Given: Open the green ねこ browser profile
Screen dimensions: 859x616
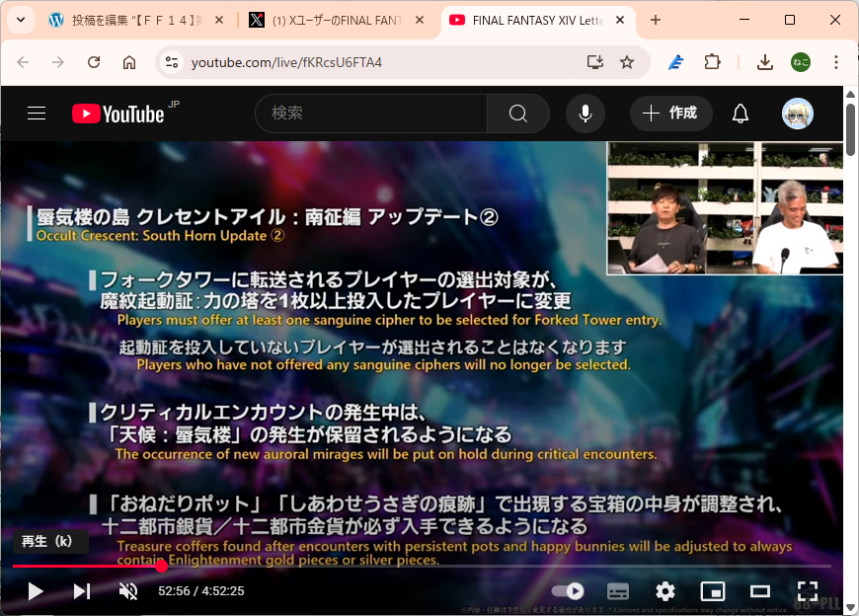Looking at the screenshot, I should point(801,62).
